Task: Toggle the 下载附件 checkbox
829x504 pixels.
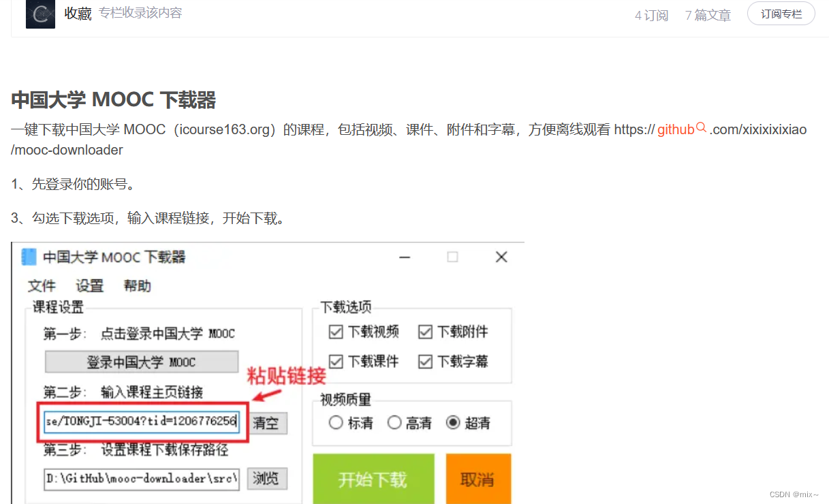Action: pos(425,332)
